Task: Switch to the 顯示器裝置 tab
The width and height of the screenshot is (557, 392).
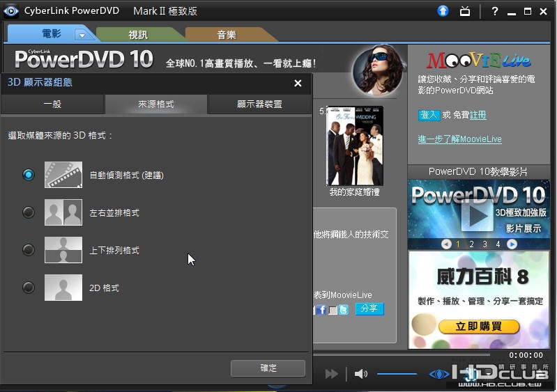Action: click(x=259, y=104)
